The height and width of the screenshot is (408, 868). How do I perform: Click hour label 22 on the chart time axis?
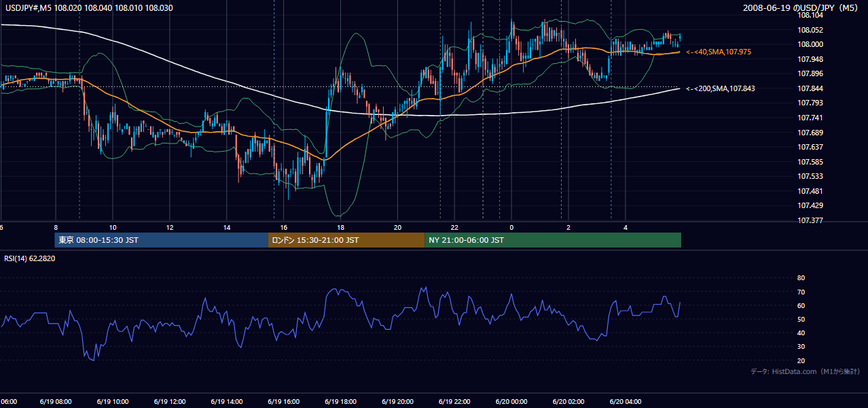coord(455,228)
